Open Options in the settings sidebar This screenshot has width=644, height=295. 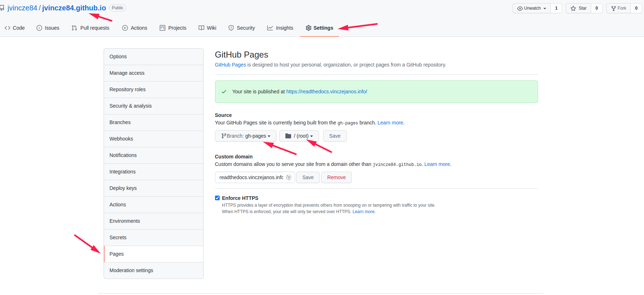click(x=154, y=56)
